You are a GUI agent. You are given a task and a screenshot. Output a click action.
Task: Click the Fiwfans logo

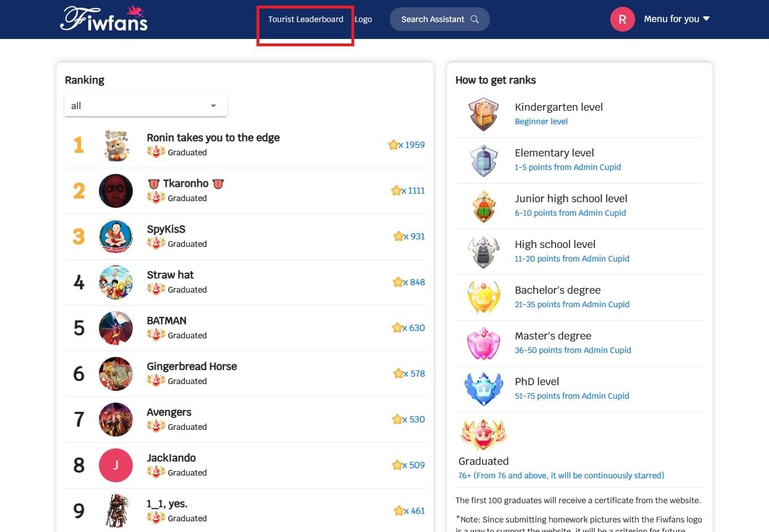104,19
